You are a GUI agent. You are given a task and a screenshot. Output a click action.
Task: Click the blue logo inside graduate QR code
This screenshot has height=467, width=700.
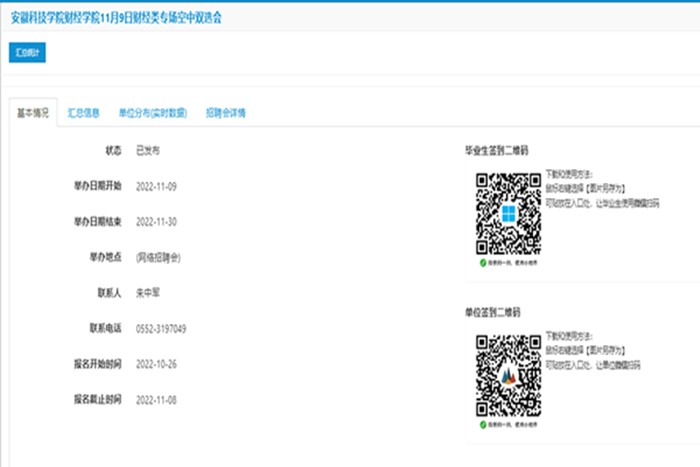[507, 213]
